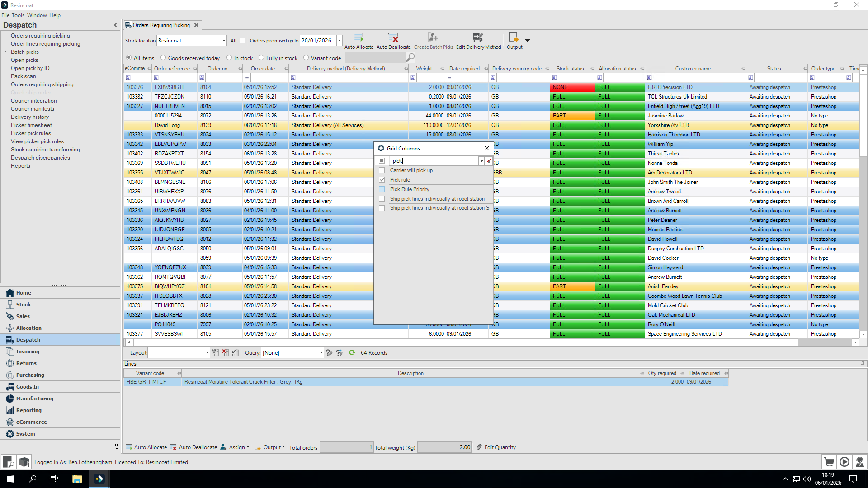The image size is (868, 488).
Task: Tick the All stock locations checkbox
Action: coord(243,41)
